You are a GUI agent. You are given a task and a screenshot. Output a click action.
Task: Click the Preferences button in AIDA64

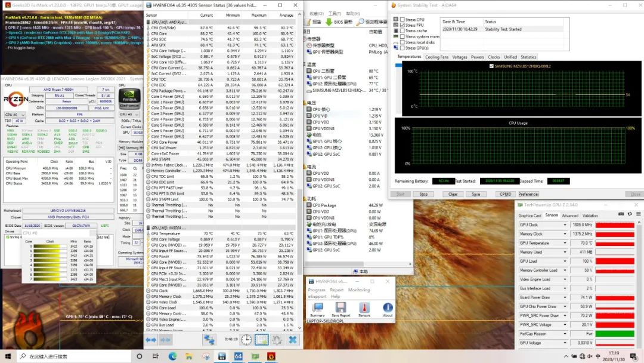[x=528, y=194]
